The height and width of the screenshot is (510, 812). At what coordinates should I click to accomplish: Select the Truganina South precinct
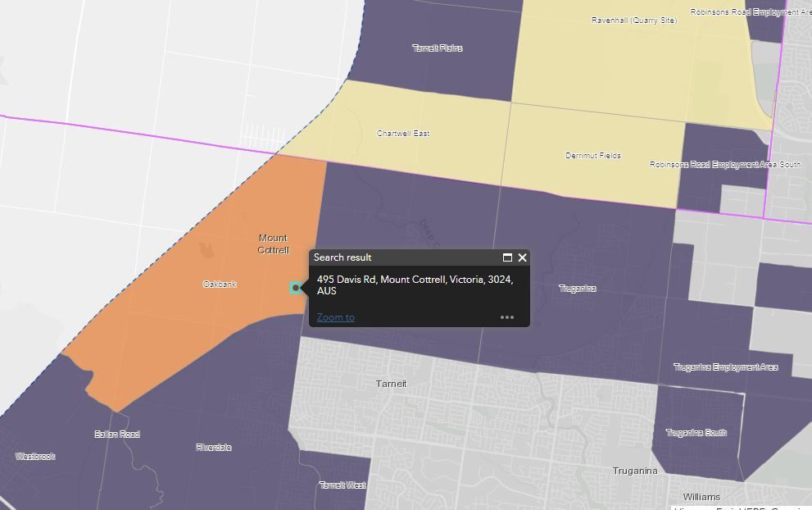[x=696, y=432]
